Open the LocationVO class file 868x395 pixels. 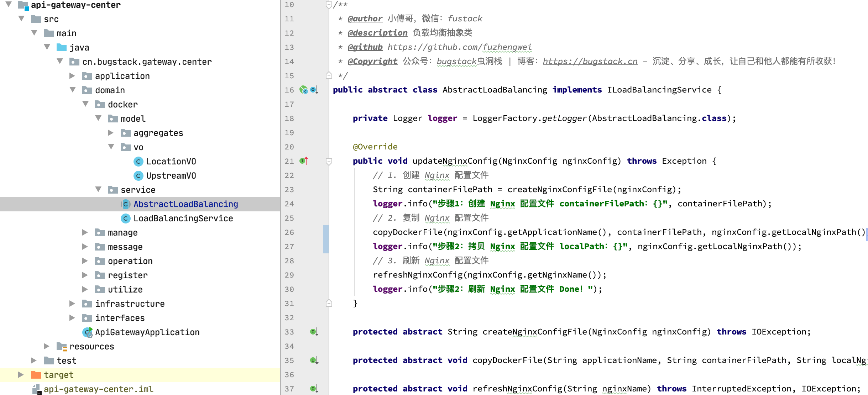pyautogui.click(x=171, y=162)
